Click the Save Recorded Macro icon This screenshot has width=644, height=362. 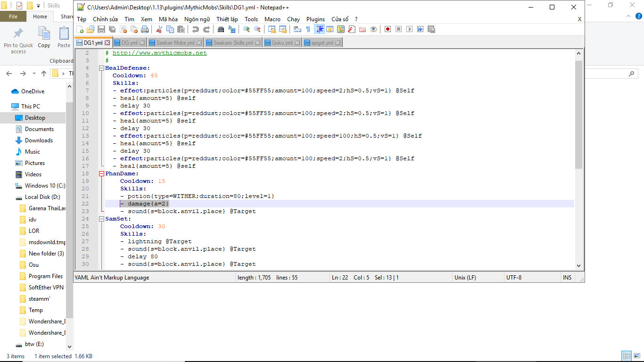tap(431, 29)
